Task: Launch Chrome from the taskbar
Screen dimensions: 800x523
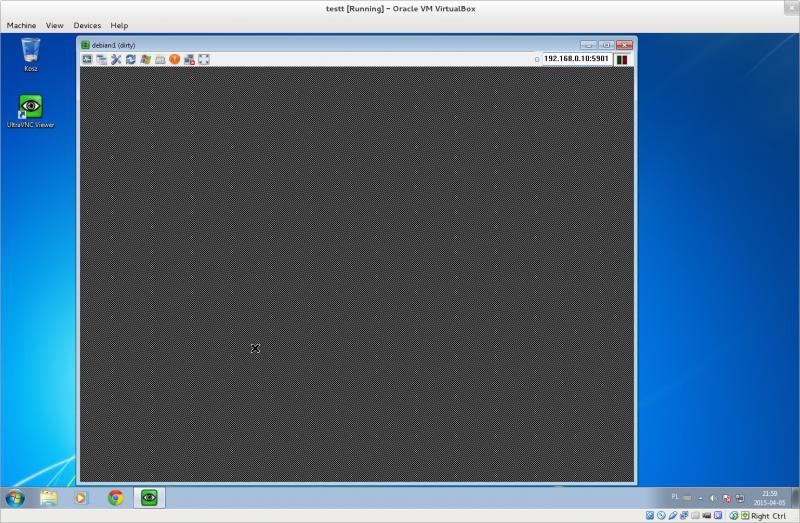Action: click(x=115, y=497)
